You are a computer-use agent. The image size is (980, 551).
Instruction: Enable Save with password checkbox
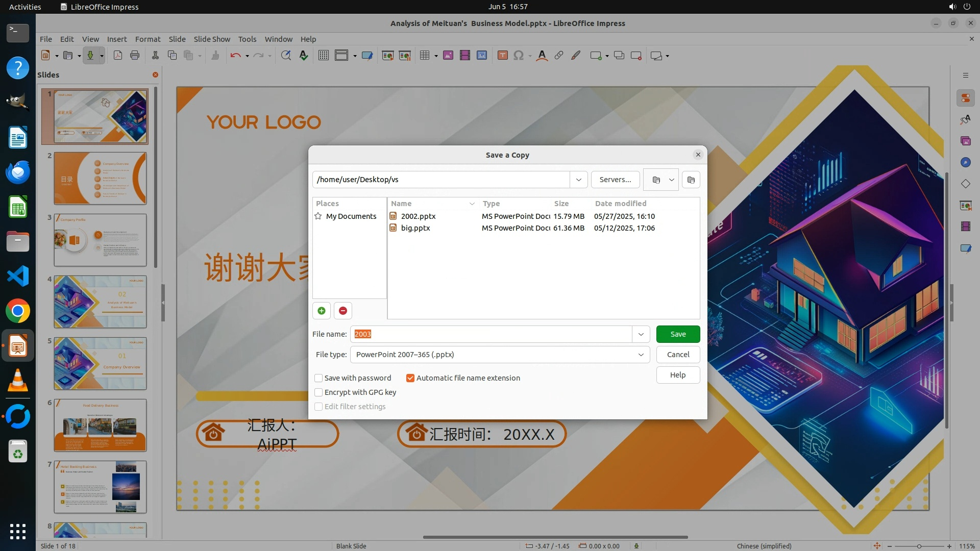click(318, 378)
